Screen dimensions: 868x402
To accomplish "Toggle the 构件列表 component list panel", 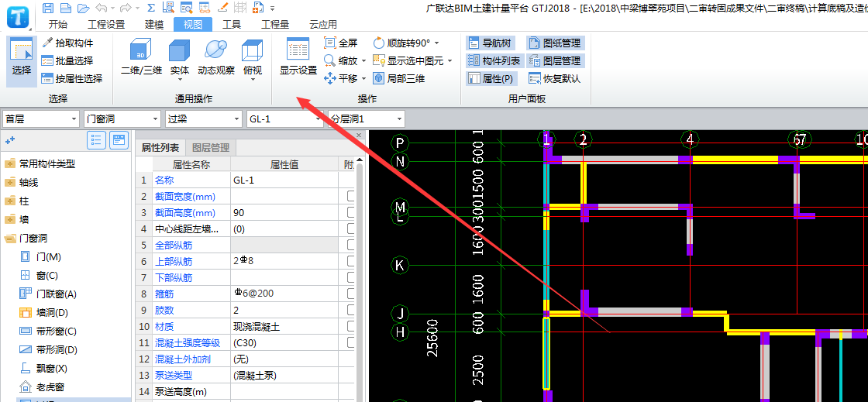I will [x=494, y=61].
